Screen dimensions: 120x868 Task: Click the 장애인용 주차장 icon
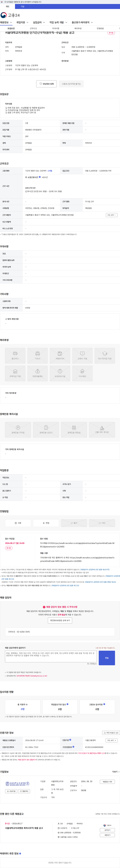[18, 430]
